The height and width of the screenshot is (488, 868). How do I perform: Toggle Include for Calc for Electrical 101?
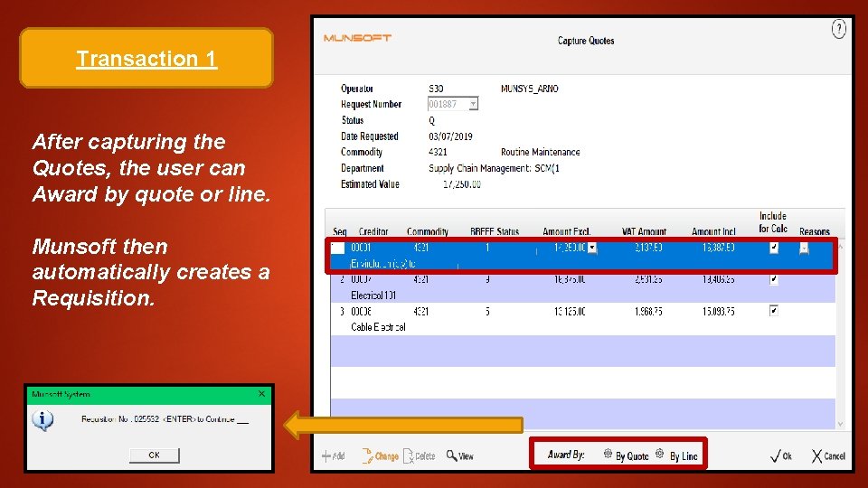(x=774, y=279)
